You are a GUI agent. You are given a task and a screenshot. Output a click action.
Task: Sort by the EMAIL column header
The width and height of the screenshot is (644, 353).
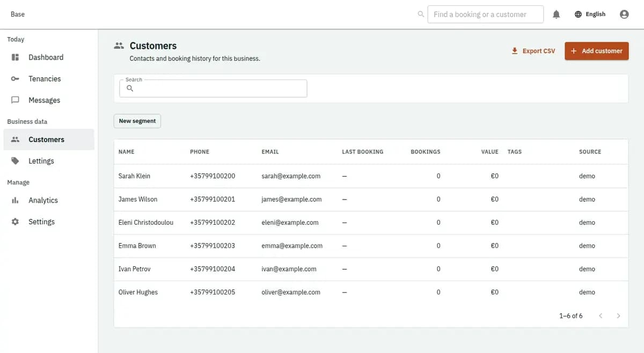[270, 152]
